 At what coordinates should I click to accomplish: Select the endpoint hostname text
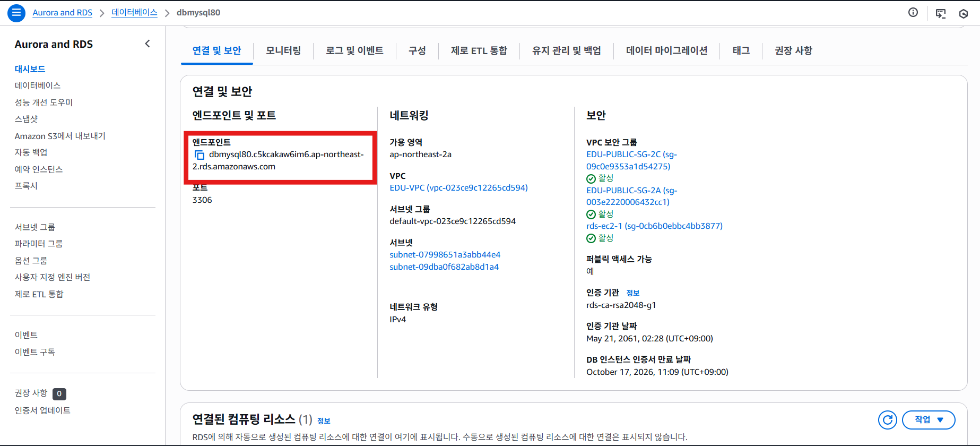(x=278, y=160)
